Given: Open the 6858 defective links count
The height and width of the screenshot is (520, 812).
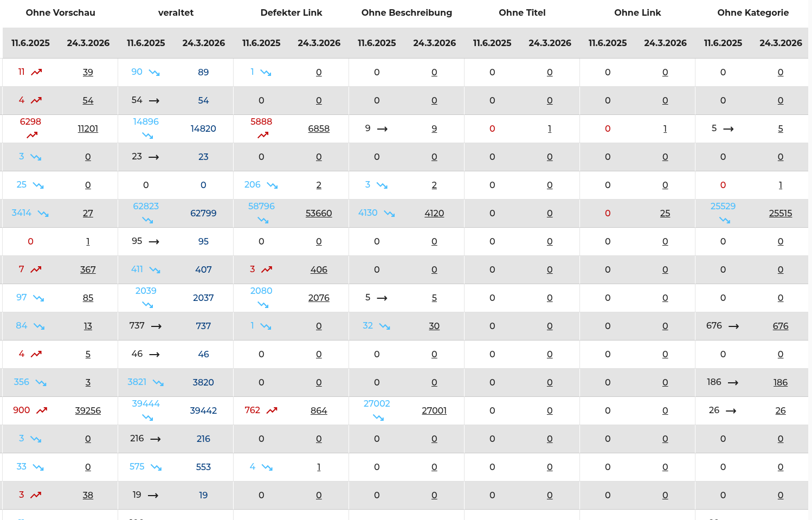Looking at the screenshot, I should pyautogui.click(x=319, y=129).
